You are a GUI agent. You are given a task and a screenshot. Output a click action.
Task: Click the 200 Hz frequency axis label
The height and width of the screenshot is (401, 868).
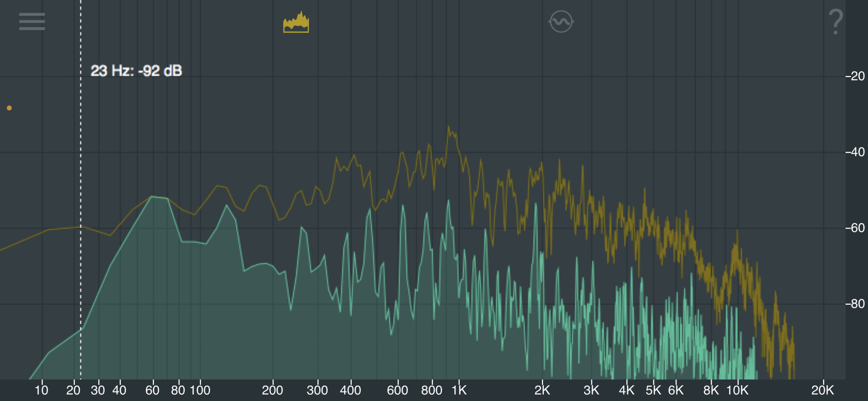coord(273,390)
